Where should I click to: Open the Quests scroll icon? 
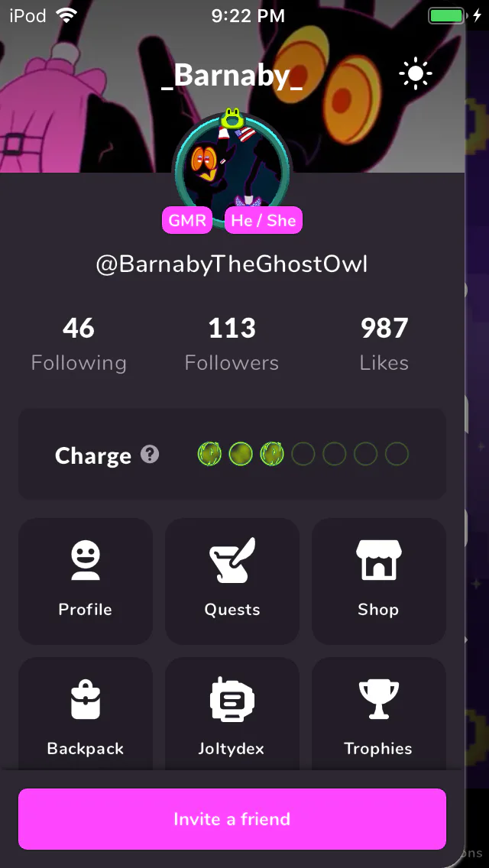coord(232,560)
